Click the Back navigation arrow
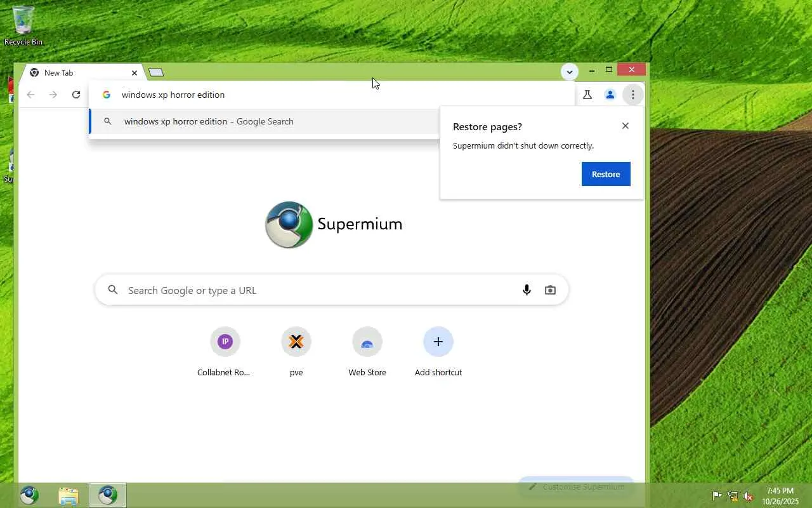 (x=30, y=95)
